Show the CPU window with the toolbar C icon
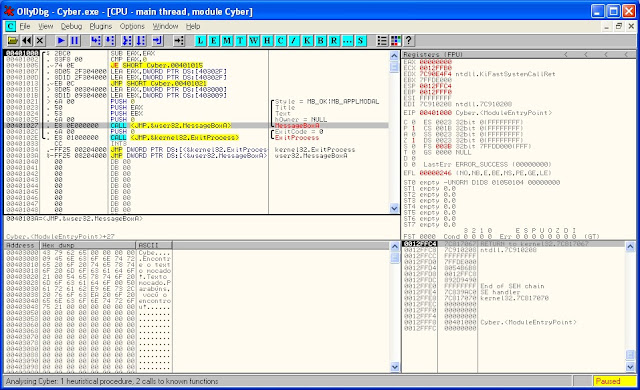640x390 pixels. pos(280,40)
